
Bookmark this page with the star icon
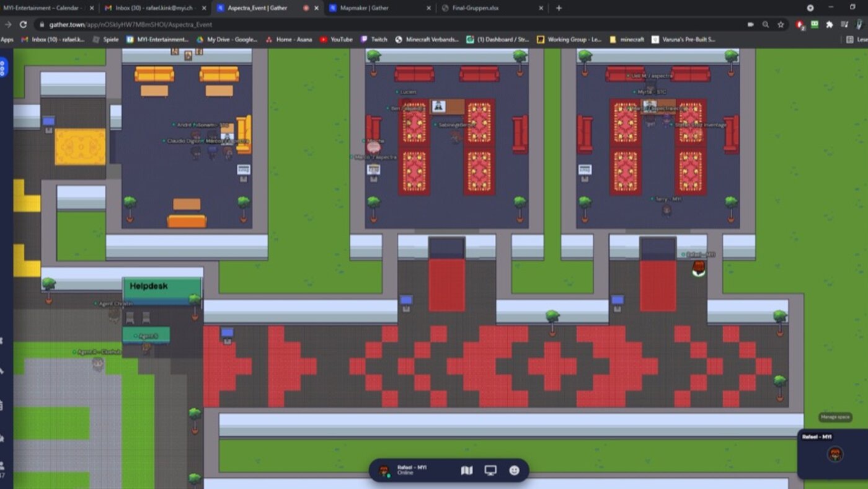pos(781,24)
